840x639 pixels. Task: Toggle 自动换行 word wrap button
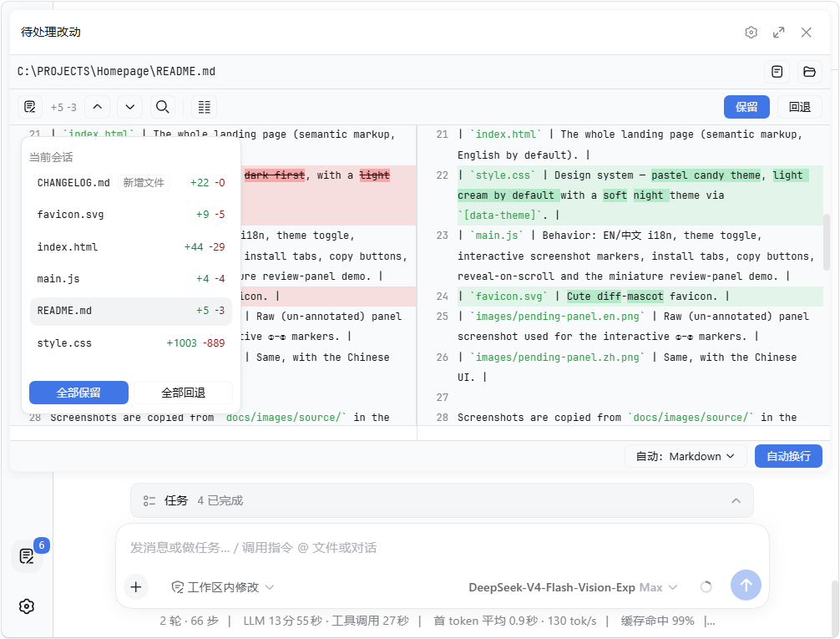click(788, 456)
